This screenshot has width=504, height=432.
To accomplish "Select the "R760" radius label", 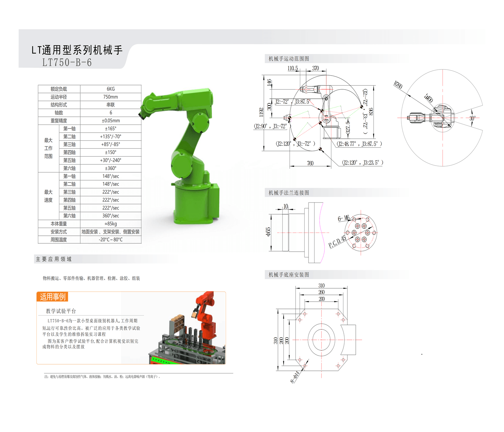I will click(398, 85).
